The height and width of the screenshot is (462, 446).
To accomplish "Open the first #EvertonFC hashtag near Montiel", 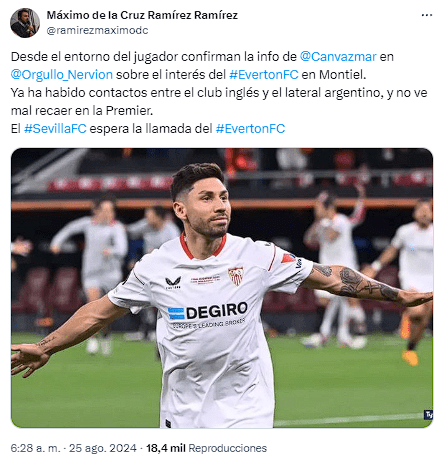I will pyautogui.click(x=264, y=75).
